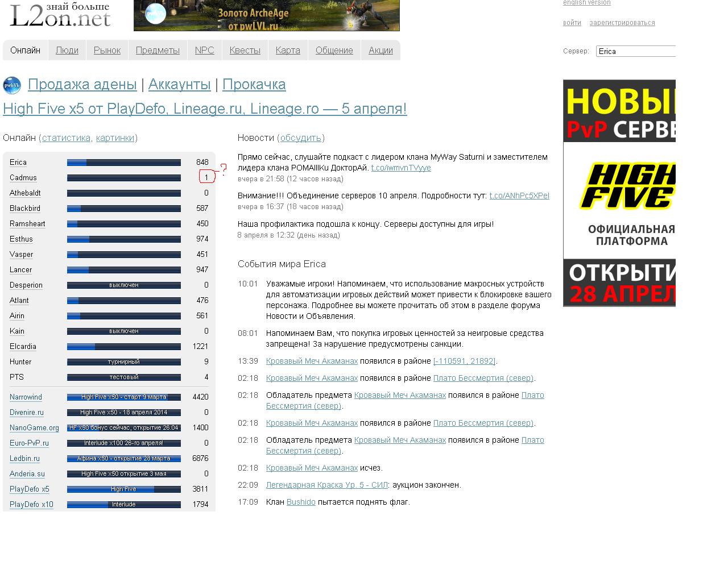Open the Сервер selector field showing Erica
728x582 pixels.
[x=636, y=51]
